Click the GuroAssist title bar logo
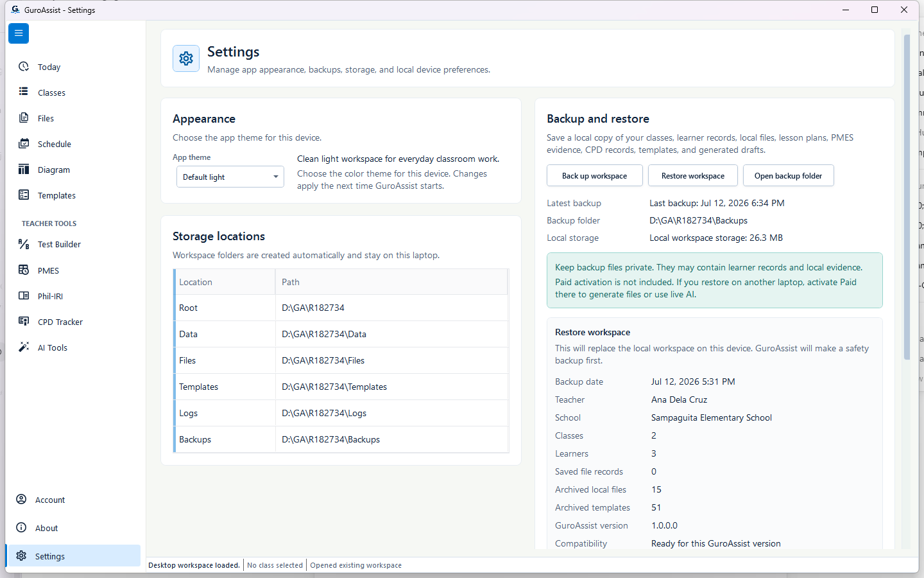924x578 pixels. (15, 10)
